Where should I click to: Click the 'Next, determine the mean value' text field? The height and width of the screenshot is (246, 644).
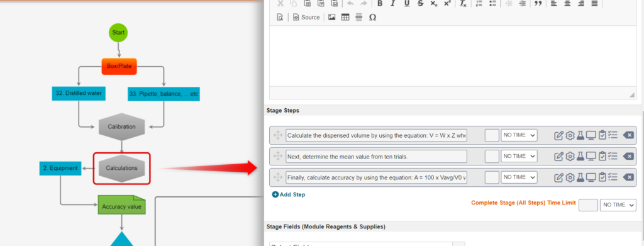376,156
